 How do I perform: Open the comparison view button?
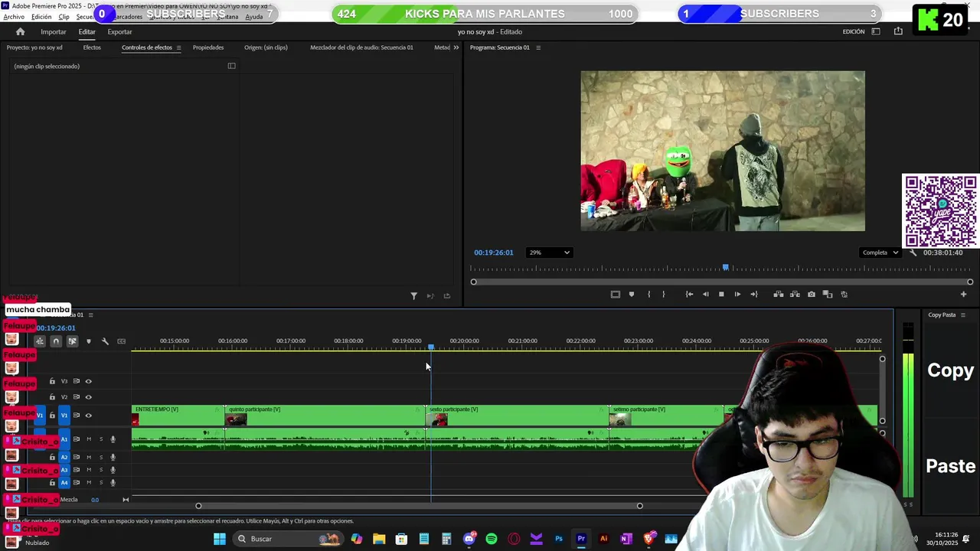tap(828, 295)
